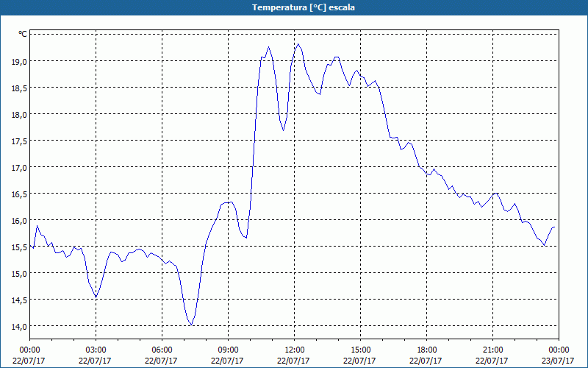Click the 18,0 Y-axis label

click(19, 114)
